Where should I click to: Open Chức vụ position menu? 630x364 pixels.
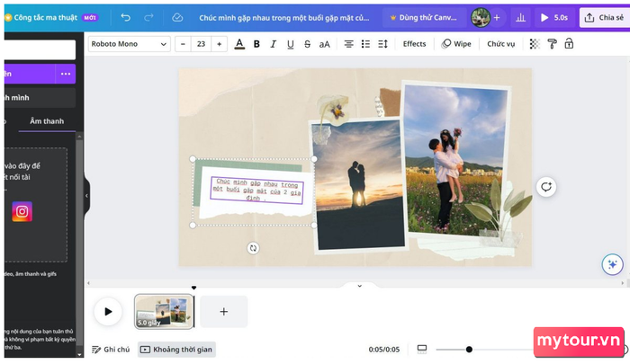point(501,44)
